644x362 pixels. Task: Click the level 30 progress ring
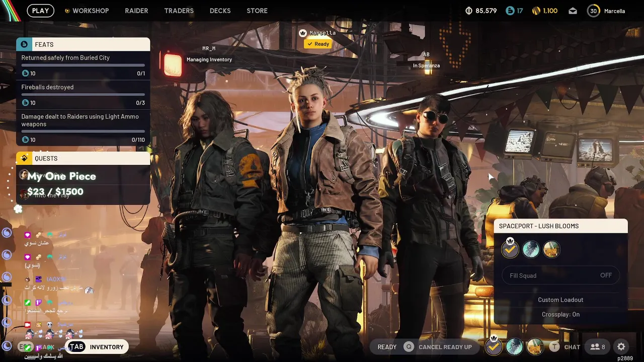pyautogui.click(x=594, y=11)
